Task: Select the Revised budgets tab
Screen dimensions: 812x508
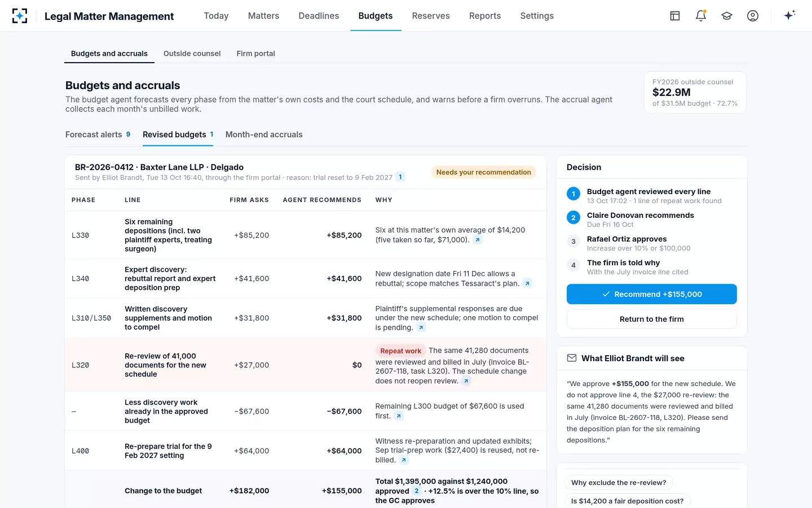Action: click(178, 134)
